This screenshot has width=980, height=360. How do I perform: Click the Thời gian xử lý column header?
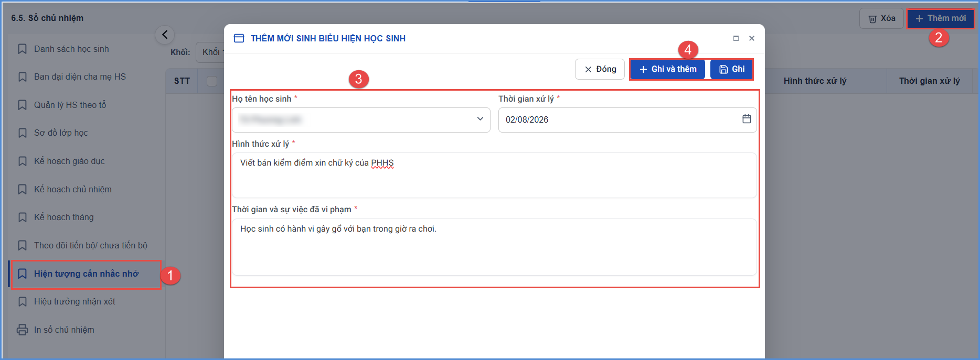click(929, 81)
